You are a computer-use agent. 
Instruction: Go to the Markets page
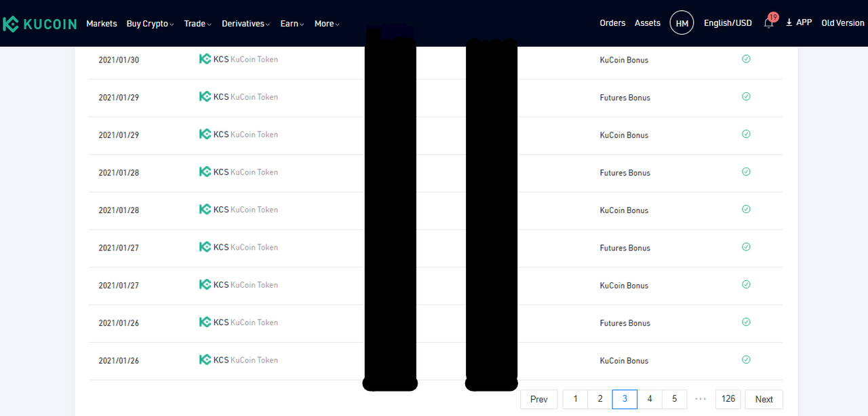tap(102, 23)
